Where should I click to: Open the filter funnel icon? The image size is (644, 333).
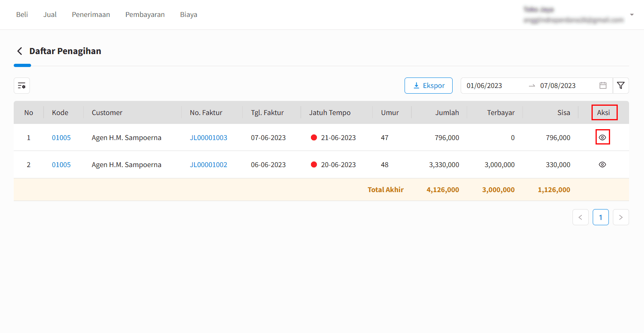(x=621, y=86)
